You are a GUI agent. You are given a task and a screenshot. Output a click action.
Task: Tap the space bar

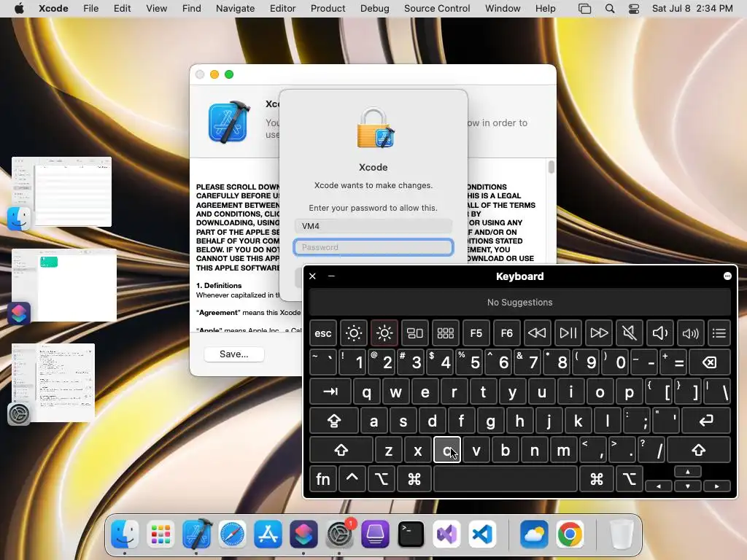tap(506, 478)
